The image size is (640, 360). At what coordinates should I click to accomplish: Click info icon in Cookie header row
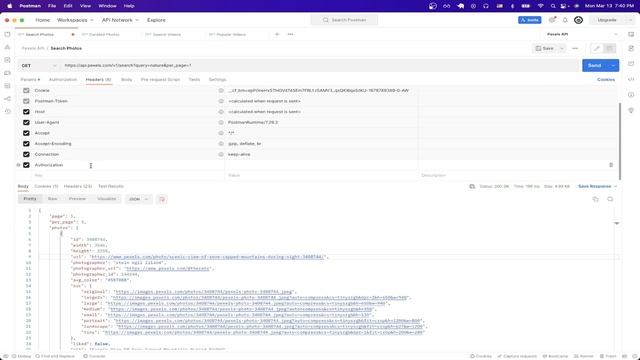(x=221, y=90)
